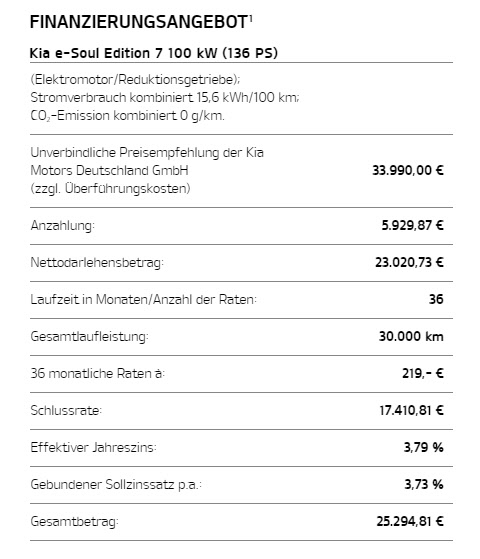The height and width of the screenshot is (559, 480).
Task: Click the 17.410,81 € final installment value
Action: 411,410
